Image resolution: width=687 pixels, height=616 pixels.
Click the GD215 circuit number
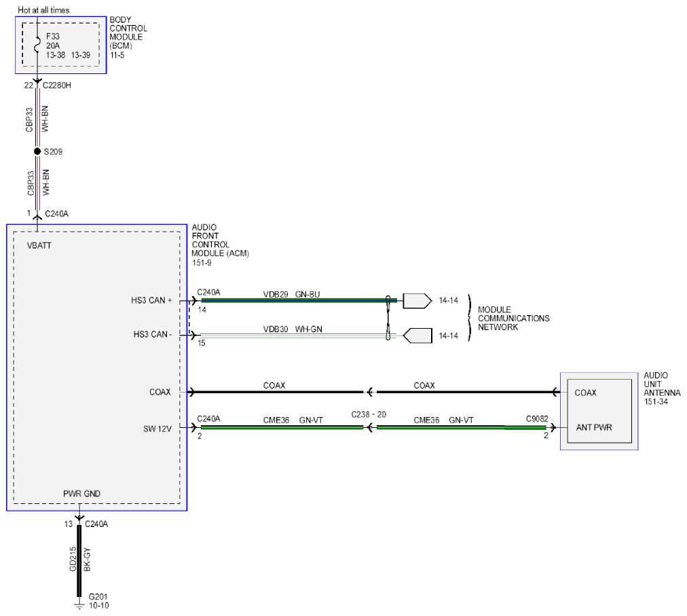pos(73,559)
